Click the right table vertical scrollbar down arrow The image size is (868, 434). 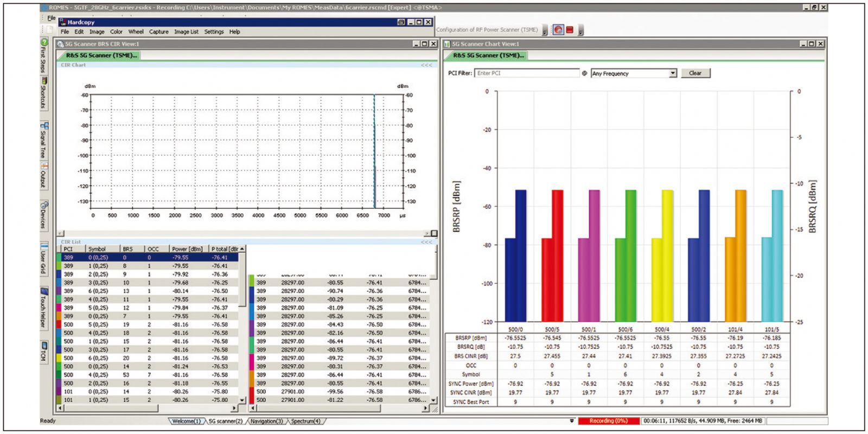(x=433, y=400)
